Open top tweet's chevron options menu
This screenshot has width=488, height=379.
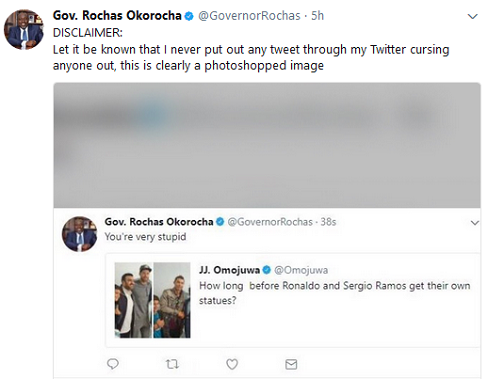point(473,16)
